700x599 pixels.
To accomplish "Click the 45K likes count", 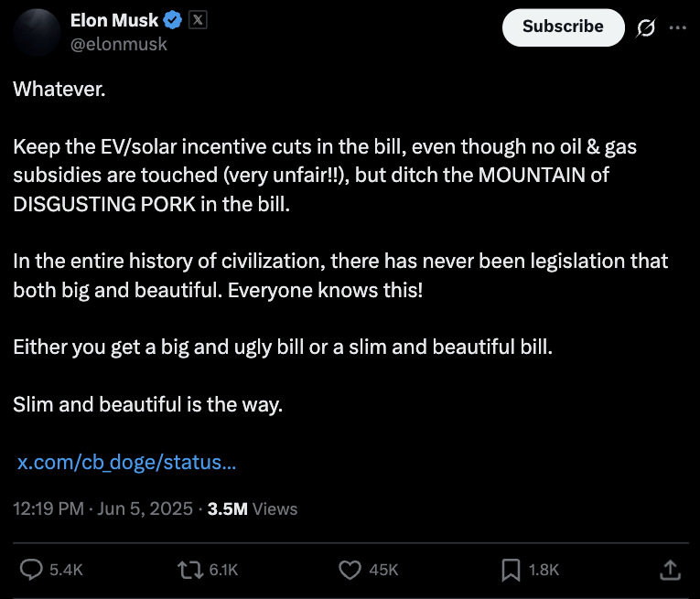I will pyautogui.click(x=383, y=569).
